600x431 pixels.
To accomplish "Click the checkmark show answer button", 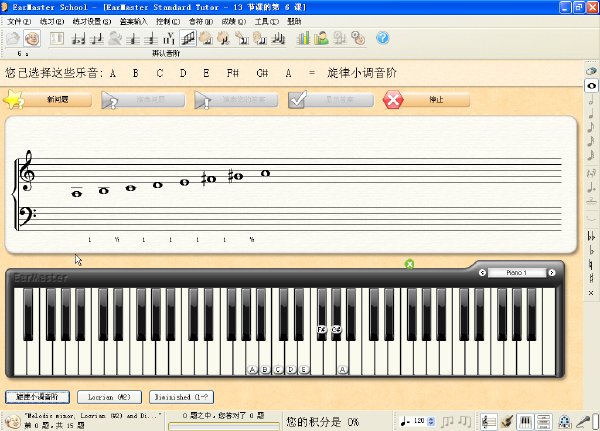I will 331,100.
